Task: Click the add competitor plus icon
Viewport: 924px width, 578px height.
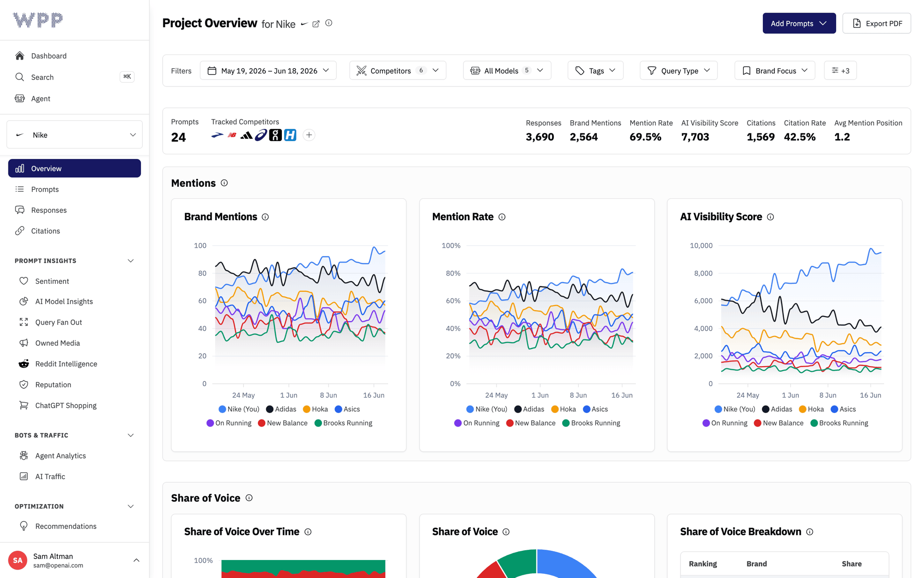Action: [x=309, y=135]
